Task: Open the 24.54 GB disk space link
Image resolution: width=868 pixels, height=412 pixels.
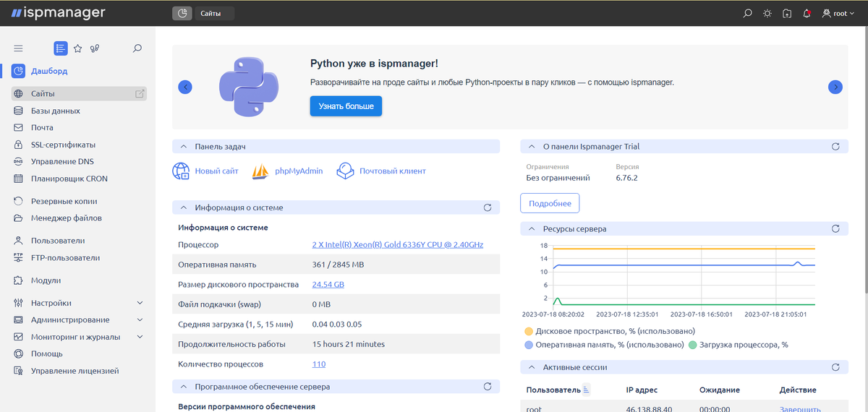Action: (x=328, y=285)
